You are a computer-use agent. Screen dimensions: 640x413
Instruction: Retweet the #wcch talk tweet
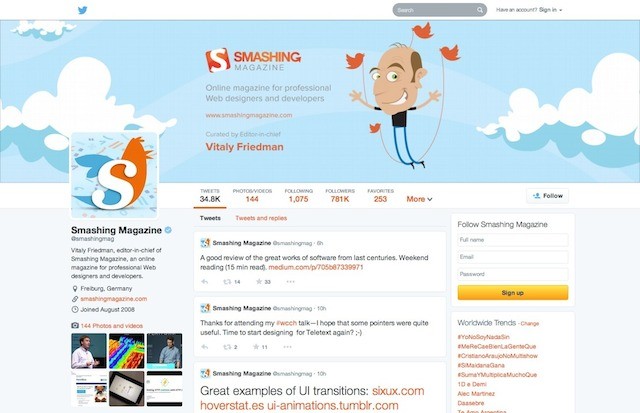pyautogui.click(x=227, y=347)
